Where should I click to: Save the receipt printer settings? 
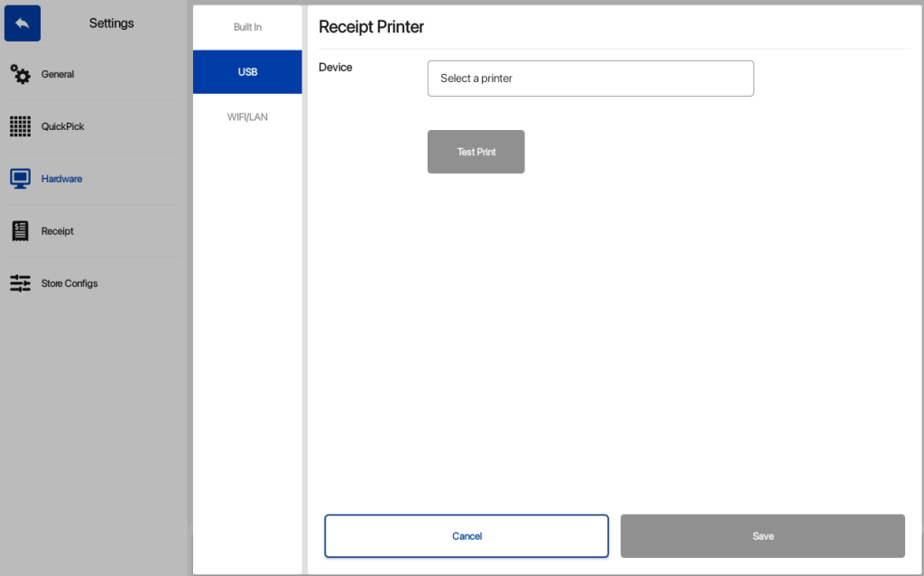762,536
